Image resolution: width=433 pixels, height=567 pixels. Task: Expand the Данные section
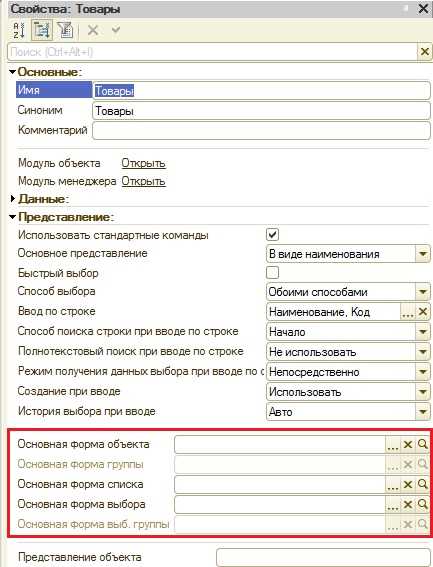click(13, 199)
